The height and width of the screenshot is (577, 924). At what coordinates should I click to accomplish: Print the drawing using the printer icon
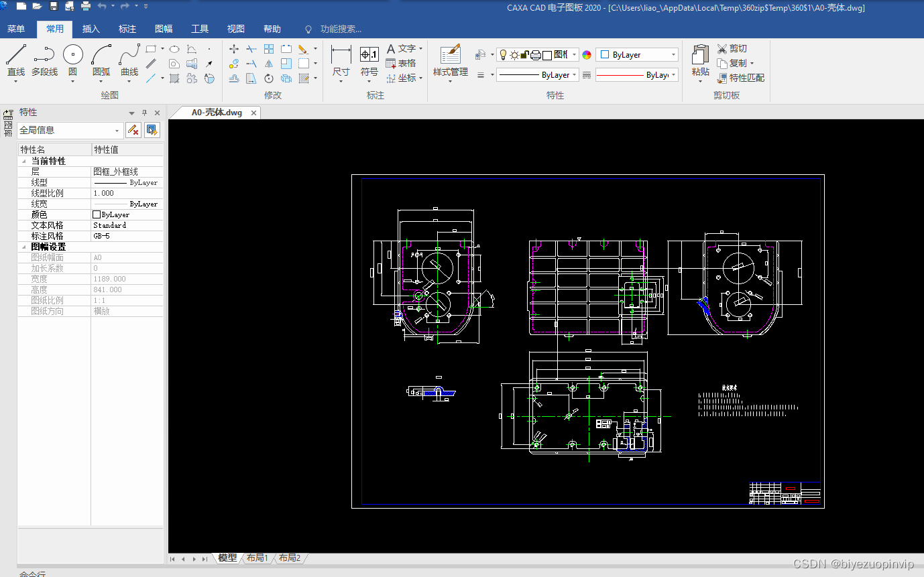(x=86, y=7)
